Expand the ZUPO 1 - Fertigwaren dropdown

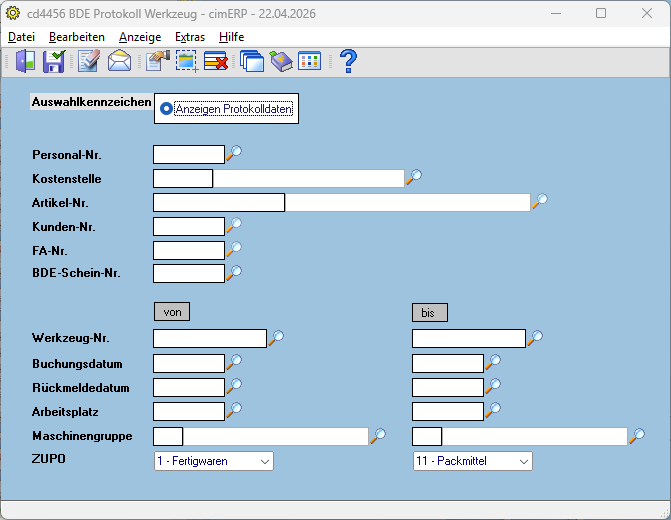[214, 461]
